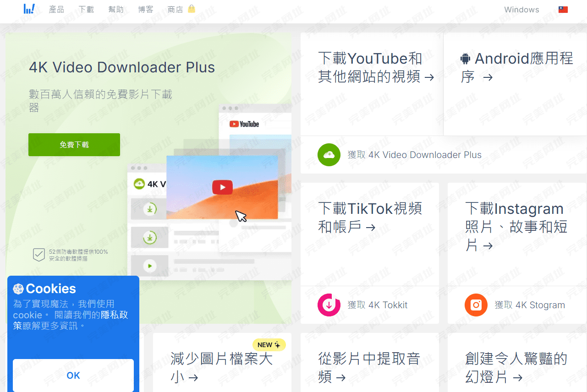Click 獲取 4K Video Downloader Plus link
The width and height of the screenshot is (587, 392).
pos(415,155)
